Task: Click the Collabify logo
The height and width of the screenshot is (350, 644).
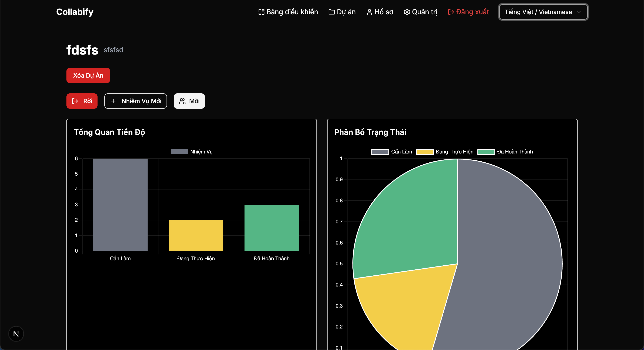Action: 75,12
